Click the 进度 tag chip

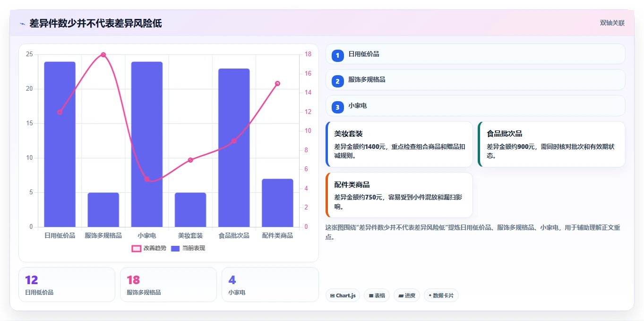tap(407, 295)
